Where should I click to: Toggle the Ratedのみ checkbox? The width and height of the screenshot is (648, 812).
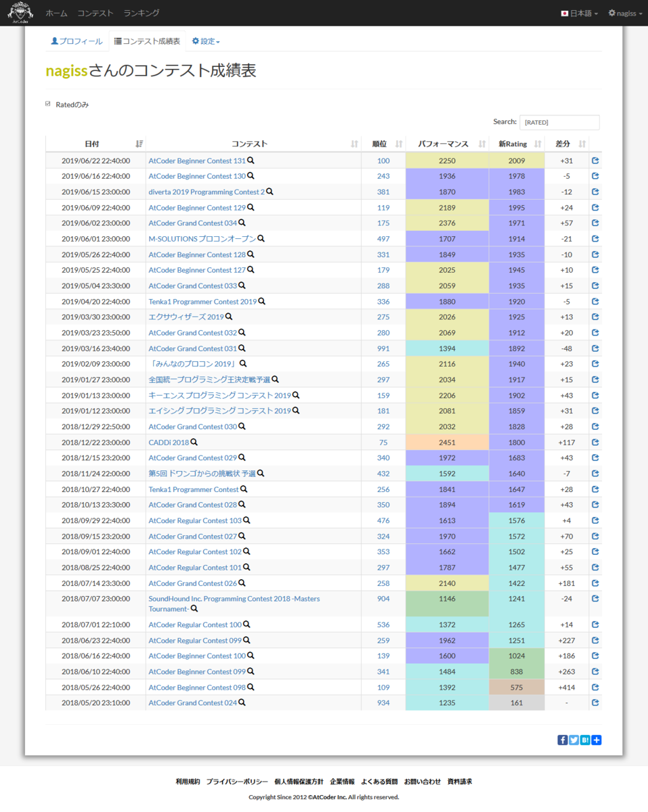click(x=48, y=104)
